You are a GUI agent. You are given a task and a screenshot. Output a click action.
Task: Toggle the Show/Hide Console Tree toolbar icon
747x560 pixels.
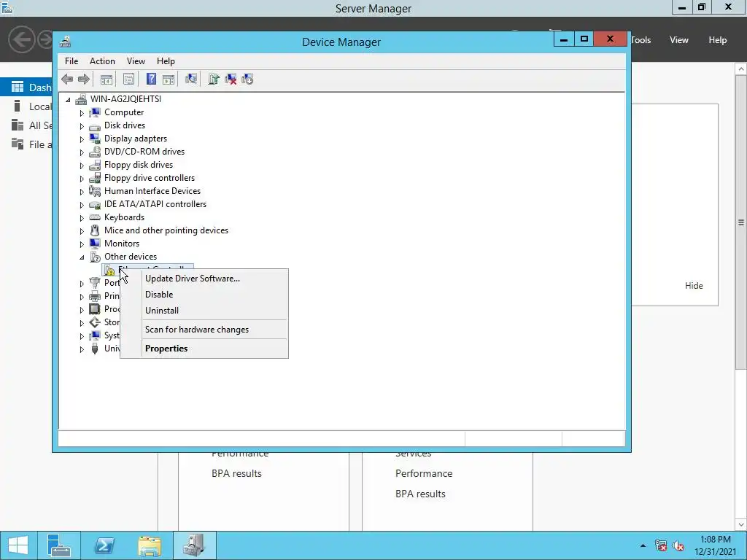click(107, 79)
